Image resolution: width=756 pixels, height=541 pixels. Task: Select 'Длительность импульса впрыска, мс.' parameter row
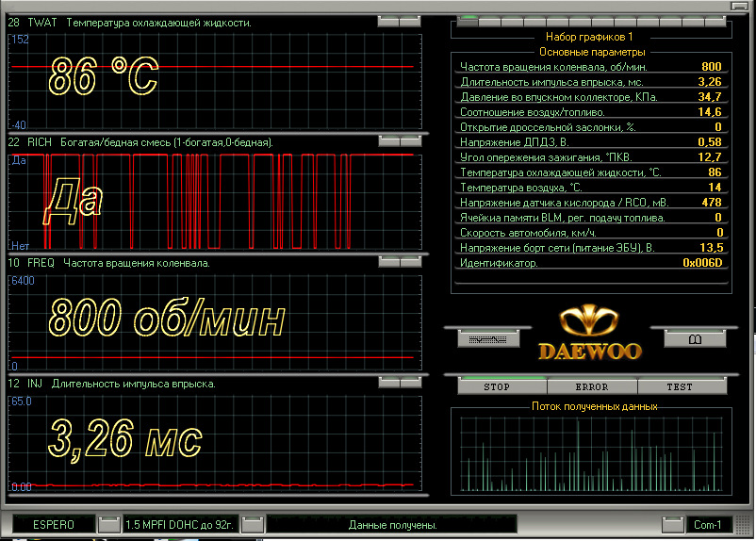(591, 82)
